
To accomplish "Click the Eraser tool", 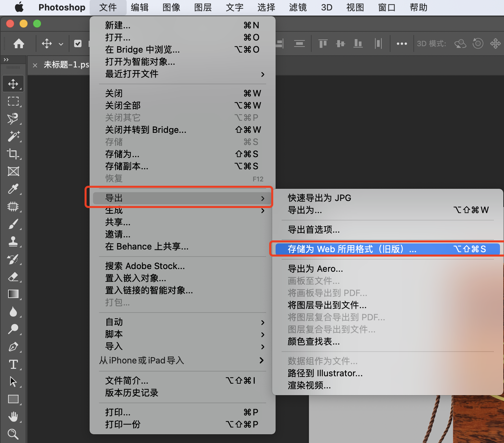I will (13, 277).
